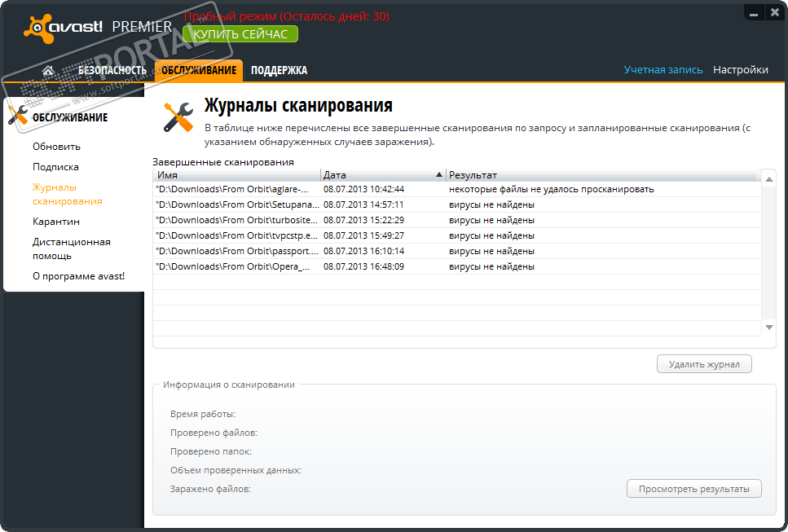The image size is (788, 532).
Task: Click the Проверено папок label
Action: pyautogui.click(x=211, y=451)
